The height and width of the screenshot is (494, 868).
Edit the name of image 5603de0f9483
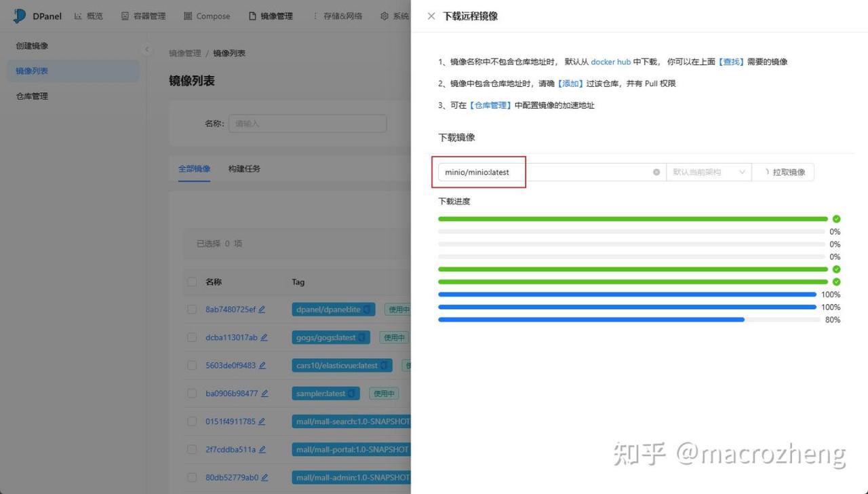262,365
